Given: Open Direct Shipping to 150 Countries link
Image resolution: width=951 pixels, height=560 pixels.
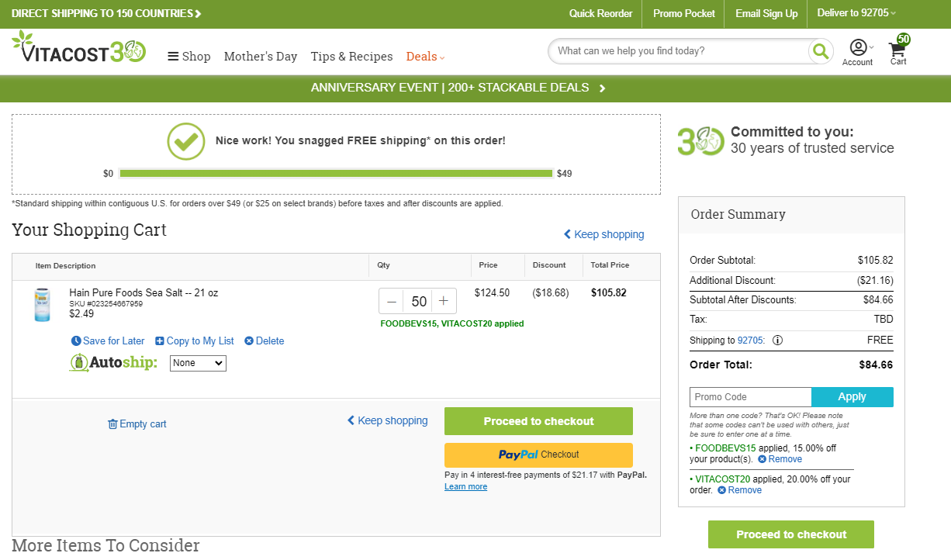Looking at the screenshot, I should (x=106, y=13).
